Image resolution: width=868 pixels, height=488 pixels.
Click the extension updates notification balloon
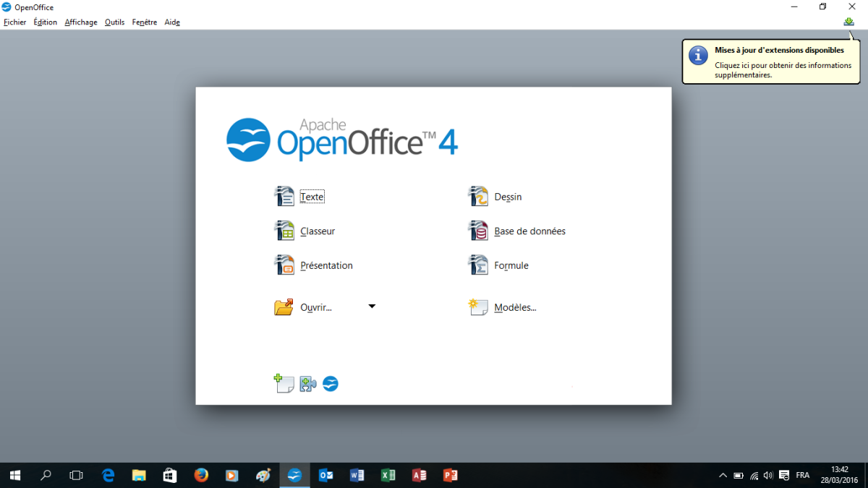[x=771, y=61]
